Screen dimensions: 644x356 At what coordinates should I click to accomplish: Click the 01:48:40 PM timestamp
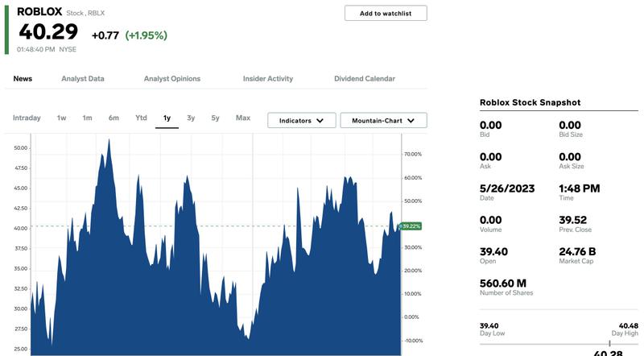point(35,49)
